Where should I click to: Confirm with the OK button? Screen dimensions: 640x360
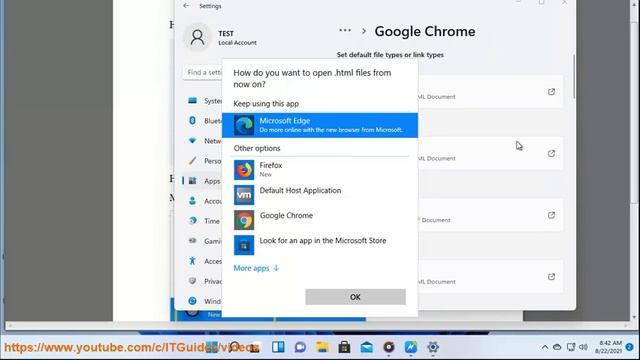355,297
